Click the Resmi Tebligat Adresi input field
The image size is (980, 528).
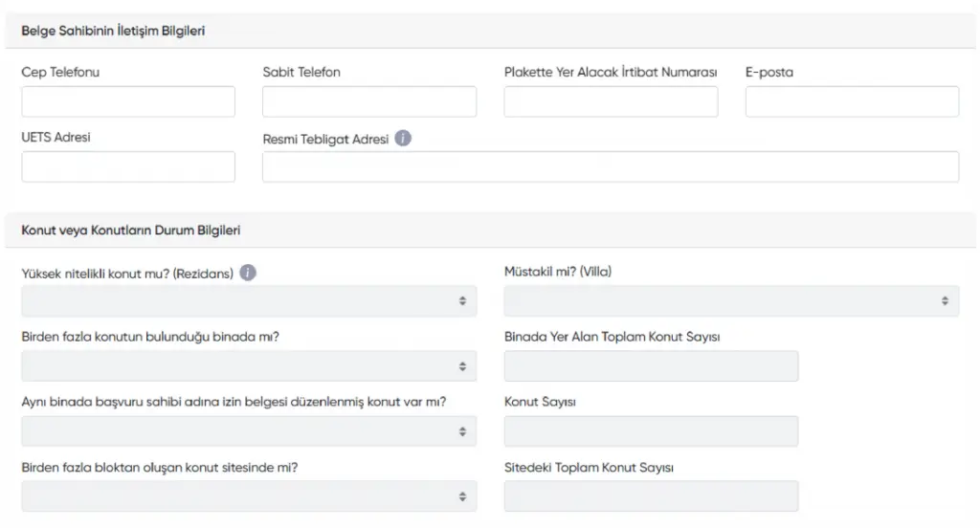click(x=611, y=166)
